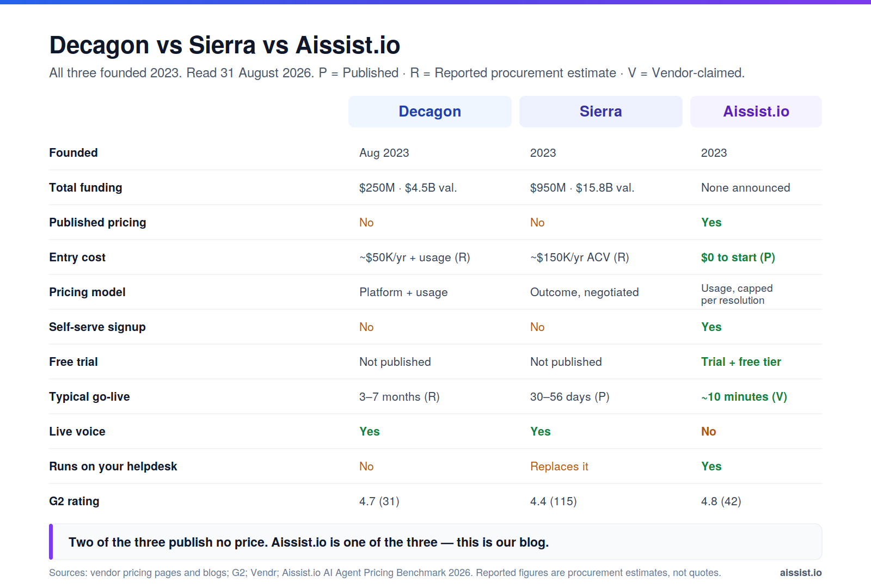
Task: Click the Sources footnote text
Action: [x=385, y=573]
